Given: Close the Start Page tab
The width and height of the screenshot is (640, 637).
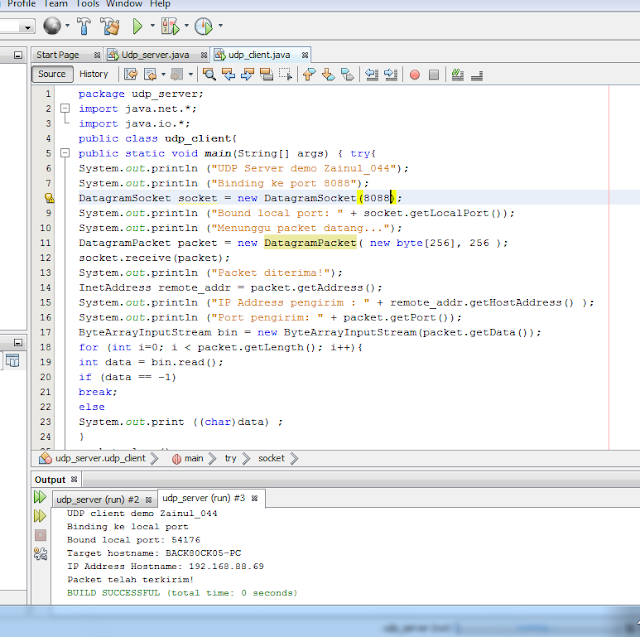Looking at the screenshot, I should coord(97,55).
